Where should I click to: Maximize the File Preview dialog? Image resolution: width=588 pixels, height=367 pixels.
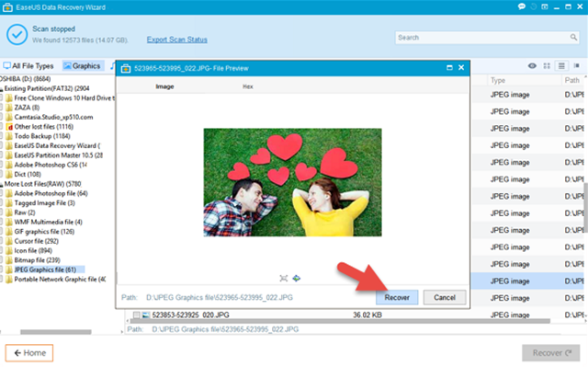click(x=449, y=67)
